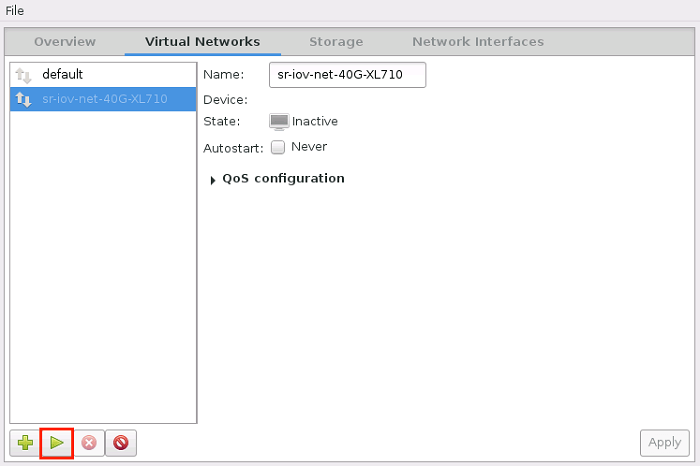Click into the network Name field
Viewport: 700px width, 466px height.
point(347,75)
